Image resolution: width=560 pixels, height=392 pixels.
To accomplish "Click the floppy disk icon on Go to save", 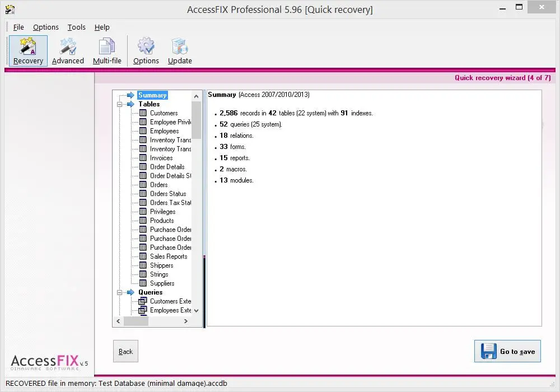I will click(x=488, y=351).
